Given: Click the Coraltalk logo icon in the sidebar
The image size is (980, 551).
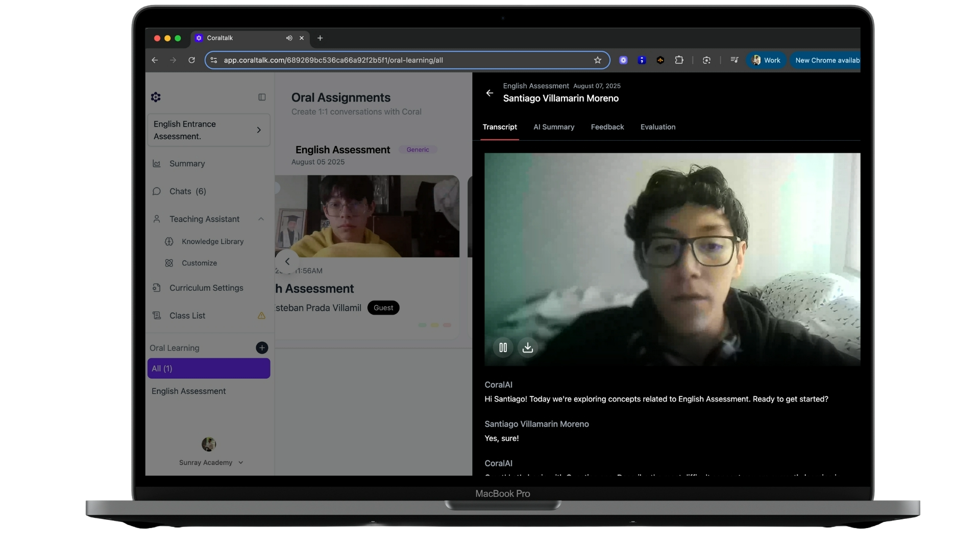Looking at the screenshot, I should (156, 97).
